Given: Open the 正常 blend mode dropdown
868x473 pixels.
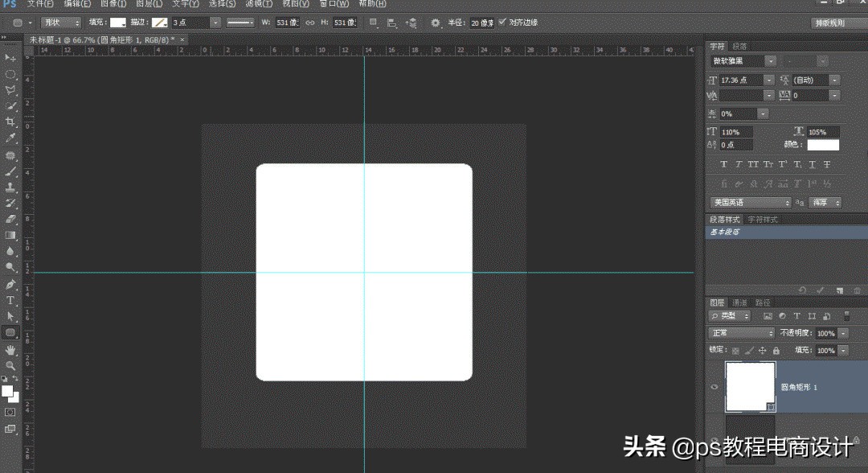Looking at the screenshot, I should pyautogui.click(x=741, y=333).
